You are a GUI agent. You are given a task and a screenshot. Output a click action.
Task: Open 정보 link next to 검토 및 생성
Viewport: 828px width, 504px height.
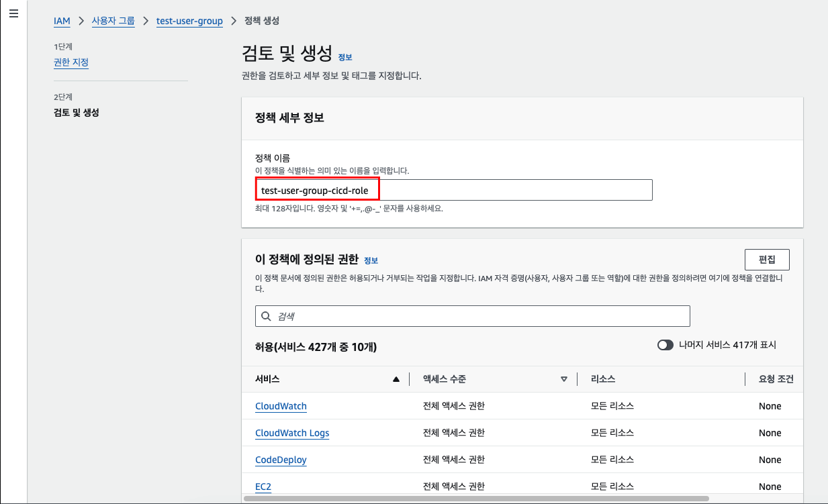(x=345, y=57)
